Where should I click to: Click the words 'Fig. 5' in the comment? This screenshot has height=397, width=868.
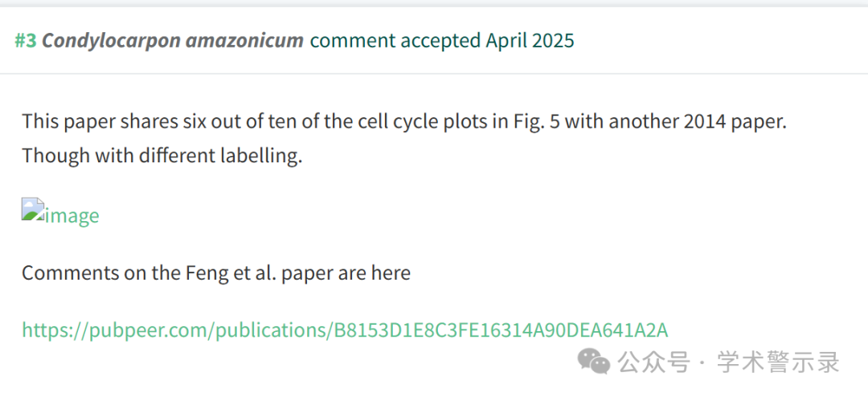[x=533, y=121]
